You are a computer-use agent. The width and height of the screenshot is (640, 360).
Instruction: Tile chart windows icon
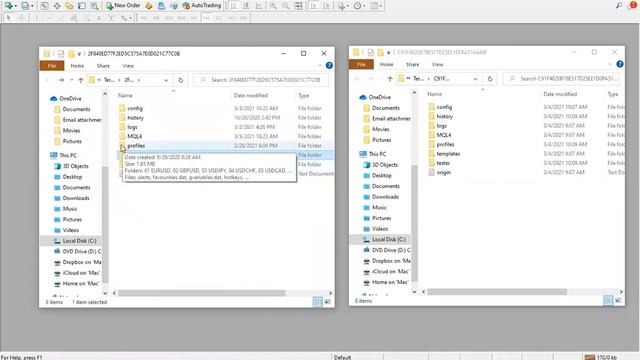[x=298, y=6]
